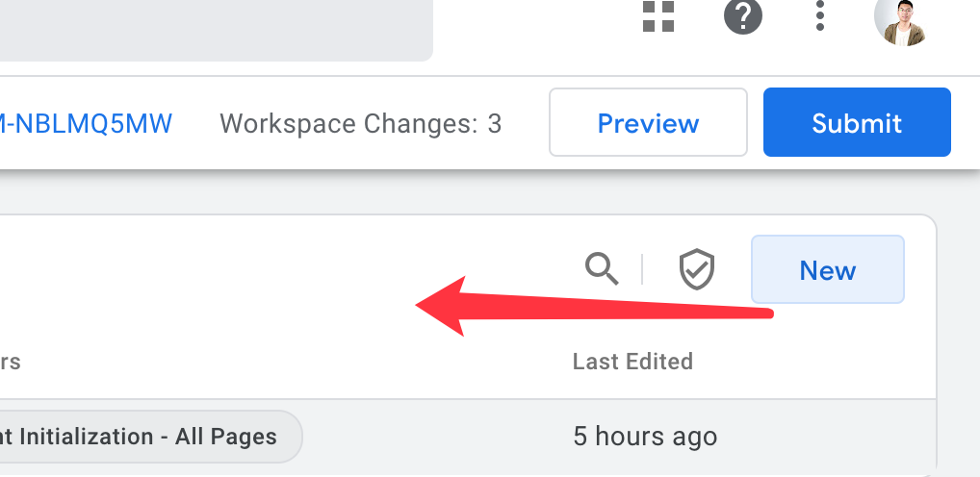Submit the workspace changes

click(x=857, y=122)
